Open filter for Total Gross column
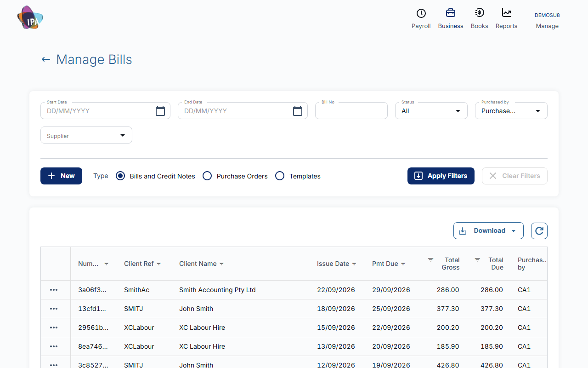The height and width of the screenshot is (368, 588). click(x=430, y=260)
